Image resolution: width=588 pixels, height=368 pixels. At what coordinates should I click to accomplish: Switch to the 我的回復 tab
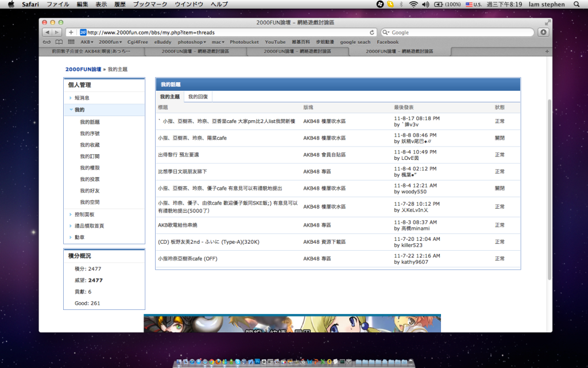coord(198,97)
